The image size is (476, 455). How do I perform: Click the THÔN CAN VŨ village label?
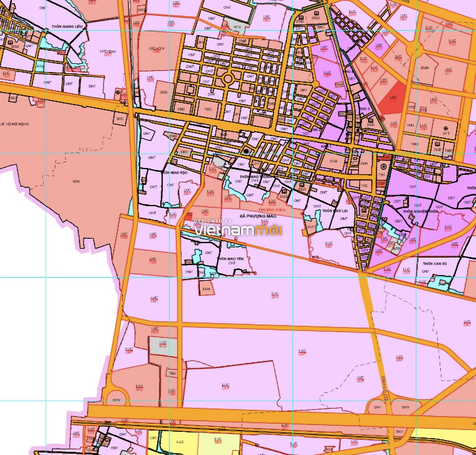tap(435, 264)
